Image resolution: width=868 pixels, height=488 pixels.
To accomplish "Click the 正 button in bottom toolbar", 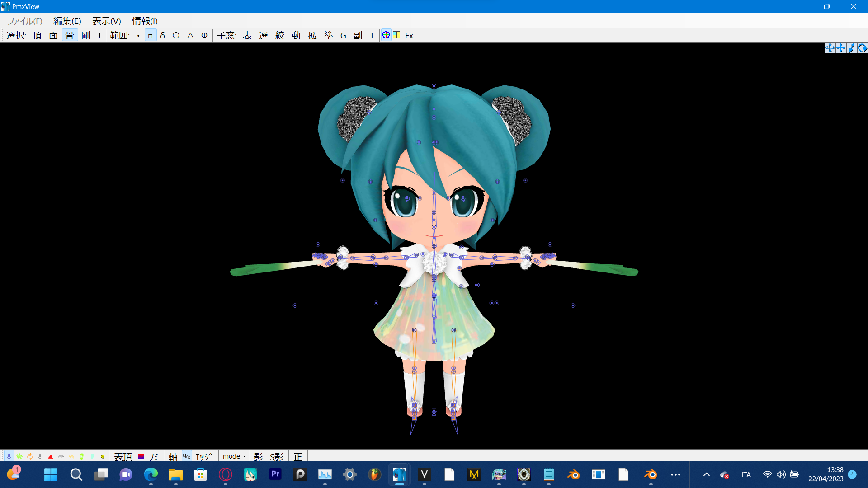I will click(297, 456).
